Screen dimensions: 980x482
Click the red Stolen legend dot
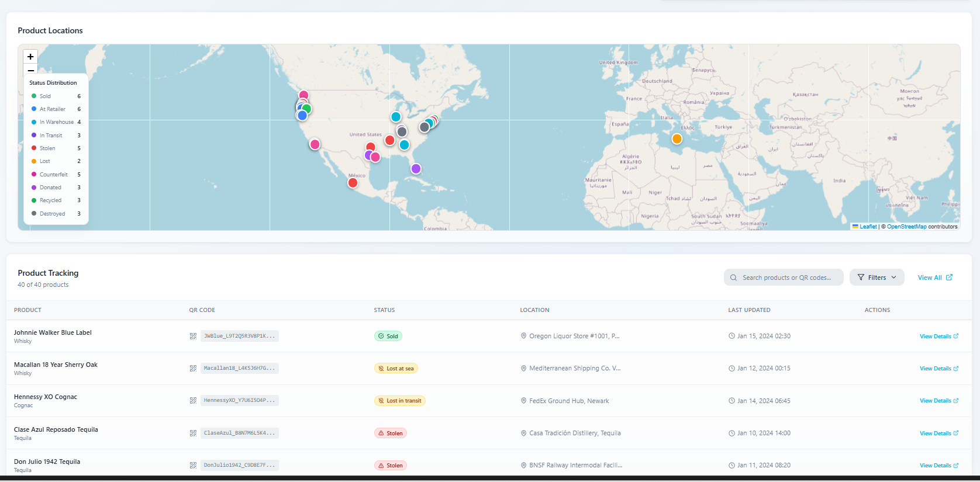coord(34,148)
